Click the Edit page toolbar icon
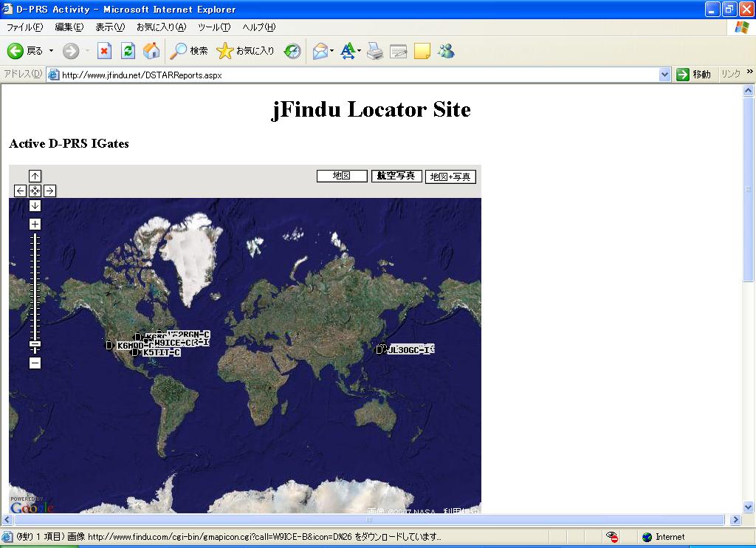Screen dimensions: 756x548 (x=398, y=51)
